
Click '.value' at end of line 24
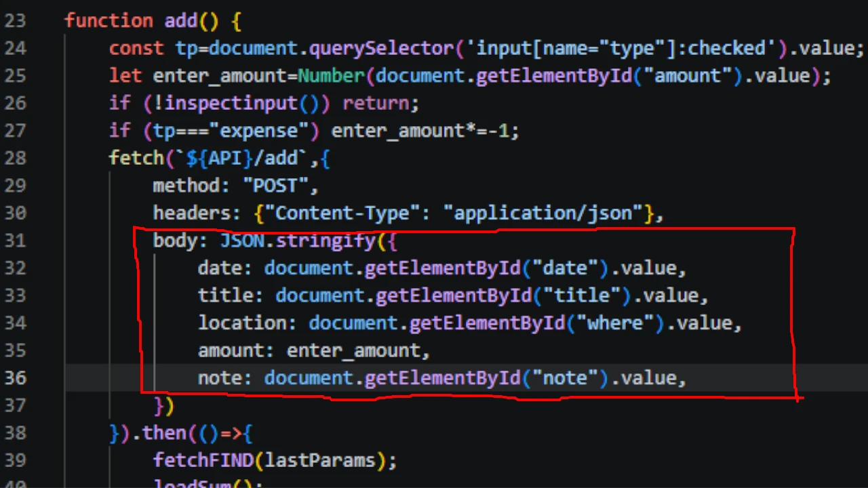[x=823, y=48]
